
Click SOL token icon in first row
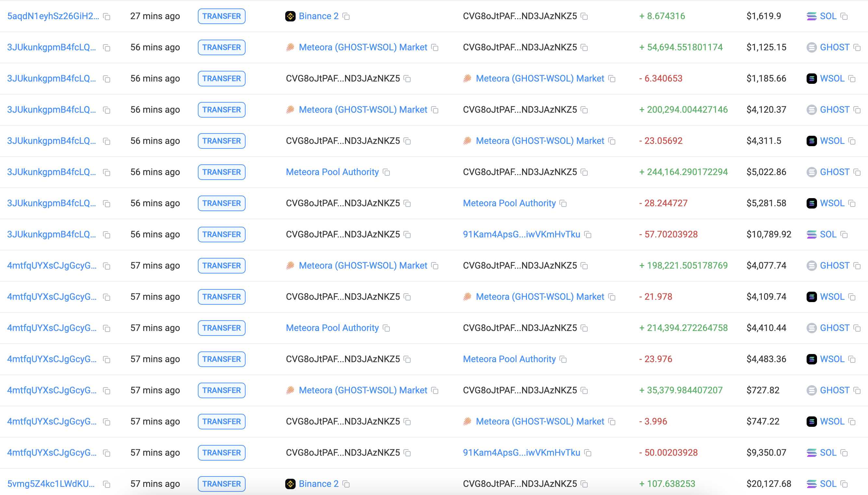tap(811, 16)
